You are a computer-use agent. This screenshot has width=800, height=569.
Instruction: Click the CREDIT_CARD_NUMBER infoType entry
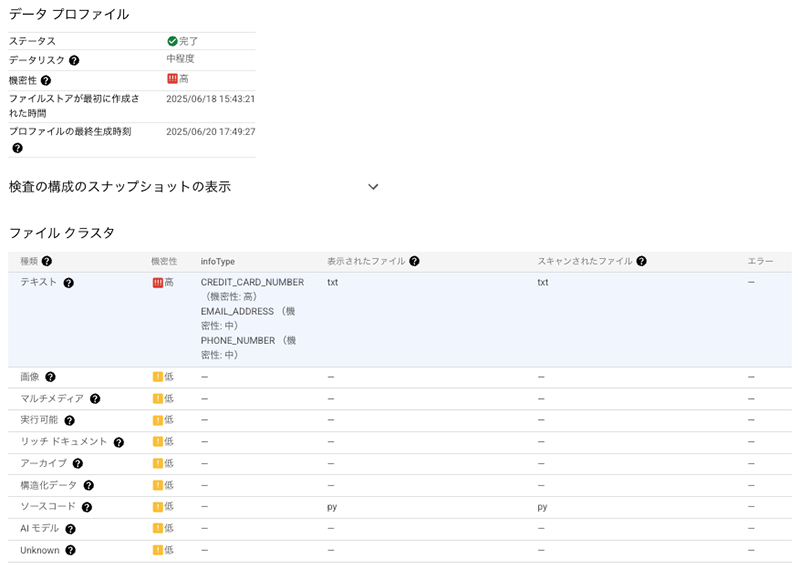[x=252, y=283]
